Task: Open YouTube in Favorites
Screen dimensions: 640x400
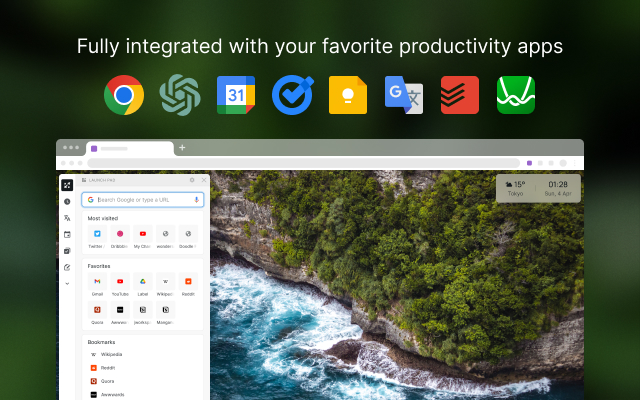Action: pyautogui.click(x=120, y=284)
